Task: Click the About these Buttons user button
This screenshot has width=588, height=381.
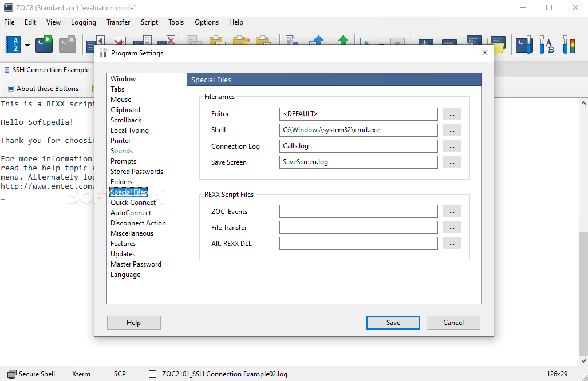Action: [44, 89]
